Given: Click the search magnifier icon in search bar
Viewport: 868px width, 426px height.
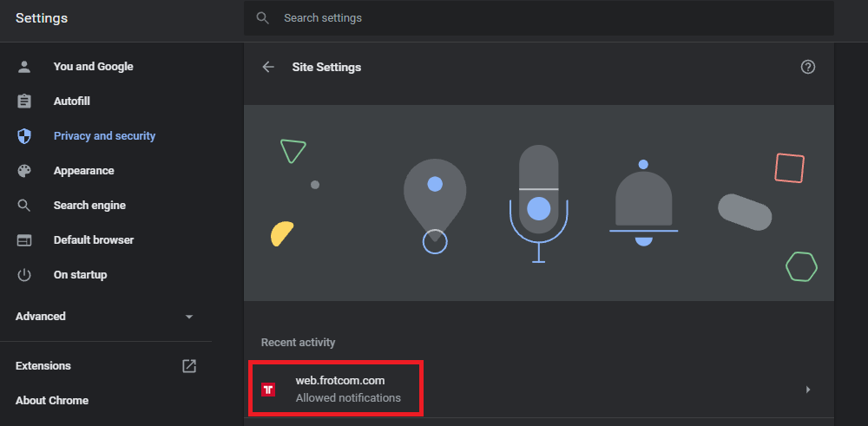Looking at the screenshot, I should (262, 18).
